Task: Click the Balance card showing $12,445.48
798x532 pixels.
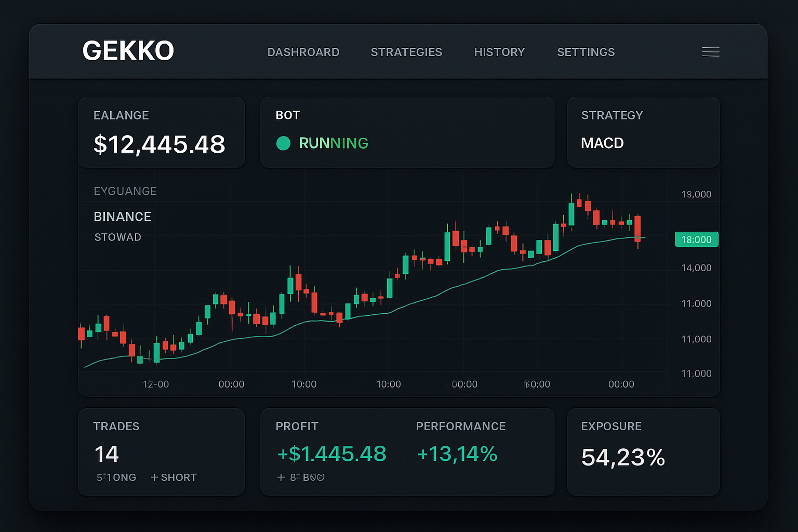Action: pos(161,132)
